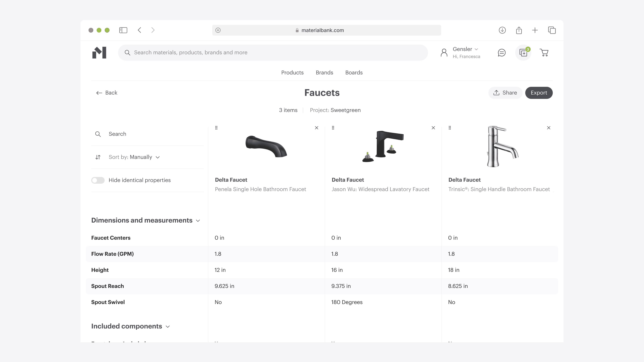644x362 pixels.
Task: Click the sort arrows icon
Action: (x=98, y=157)
